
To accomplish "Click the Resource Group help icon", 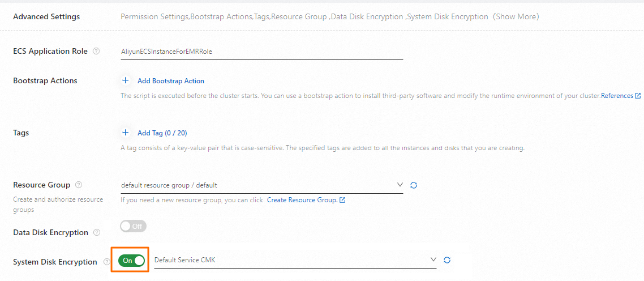I will pyautogui.click(x=79, y=185).
